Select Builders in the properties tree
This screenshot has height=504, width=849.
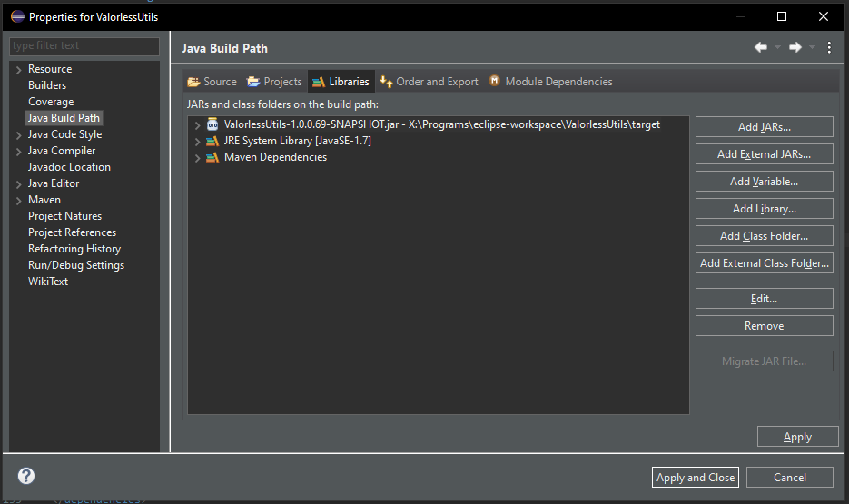pos(47,85)
